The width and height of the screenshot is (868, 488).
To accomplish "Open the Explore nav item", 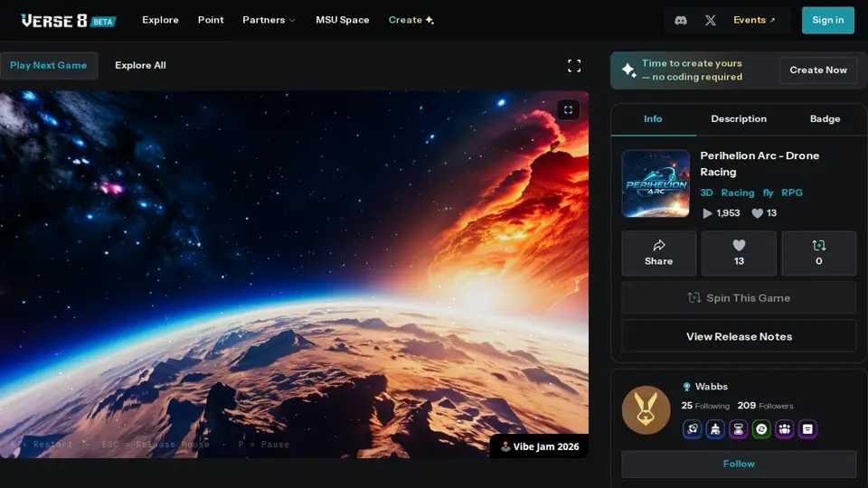I will 161,20.
